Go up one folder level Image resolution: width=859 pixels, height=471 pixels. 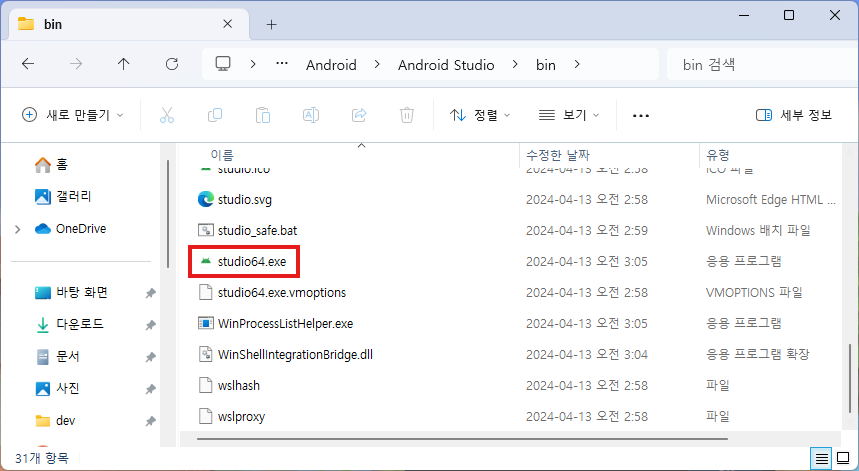click(124, 64)
